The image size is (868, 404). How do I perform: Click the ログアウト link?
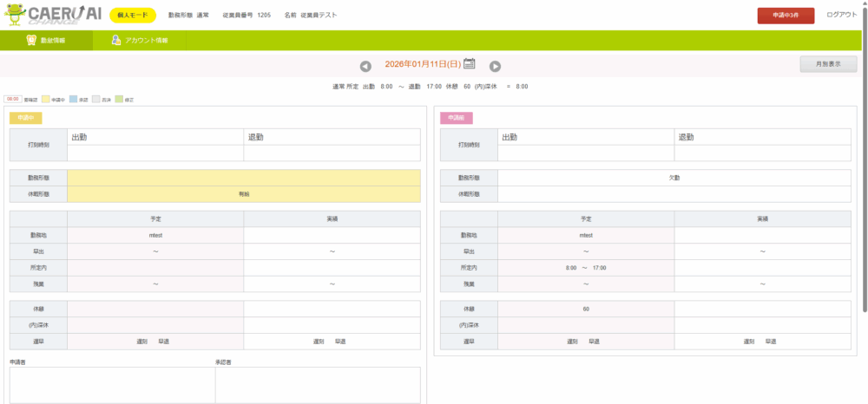click(841, 16)
